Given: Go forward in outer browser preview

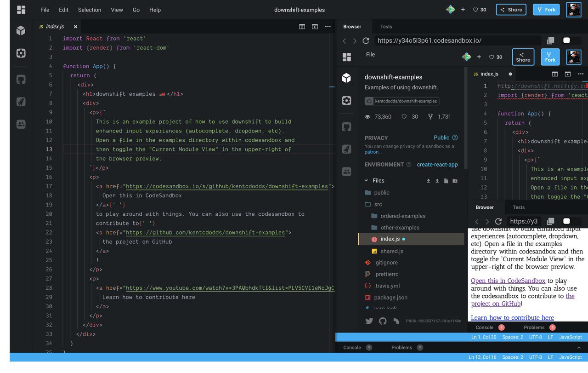Looking at the screenshot, I should click(355, 41).
